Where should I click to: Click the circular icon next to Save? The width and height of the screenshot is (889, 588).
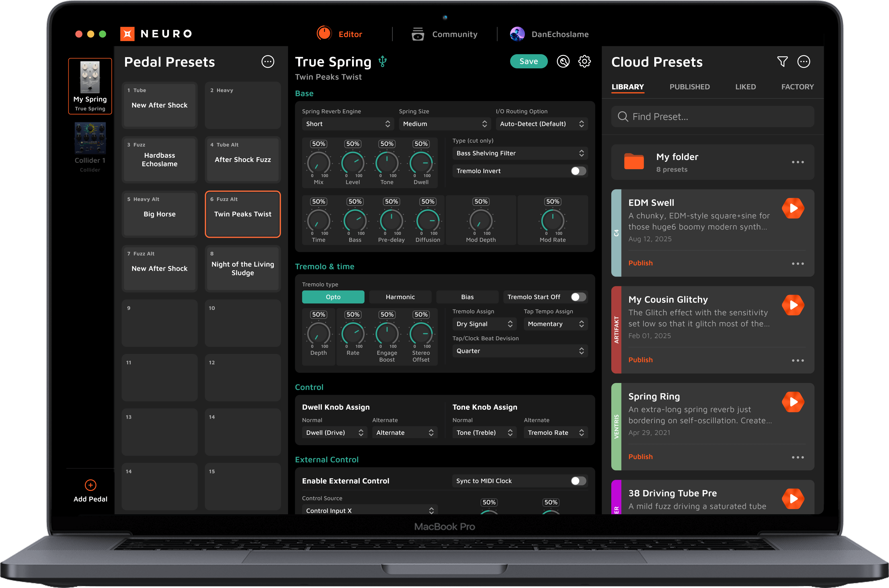(x=563, y=62)
